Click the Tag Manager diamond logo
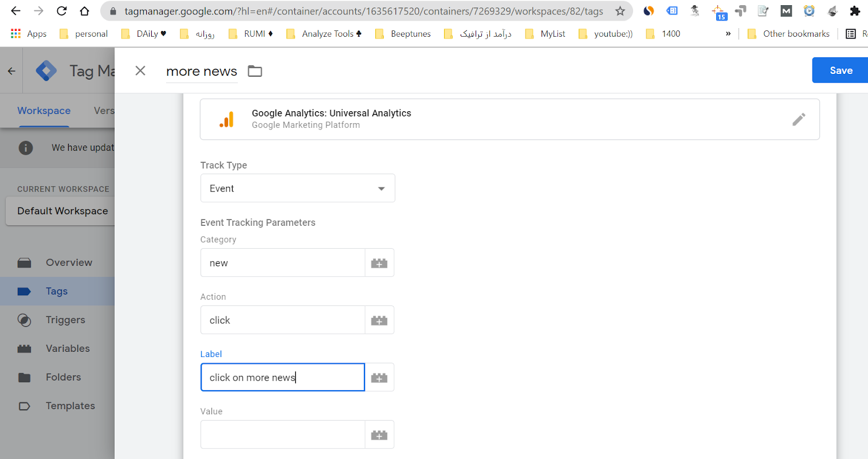Image resolution: width=868 pixels, height=459 pixels. click(x=46, y=70)
